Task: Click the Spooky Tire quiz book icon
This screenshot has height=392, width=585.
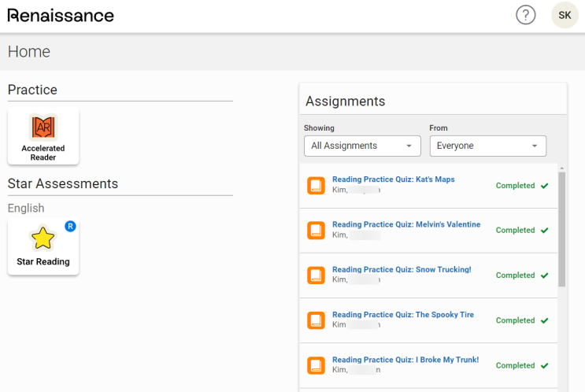Action: pos(316,320)
